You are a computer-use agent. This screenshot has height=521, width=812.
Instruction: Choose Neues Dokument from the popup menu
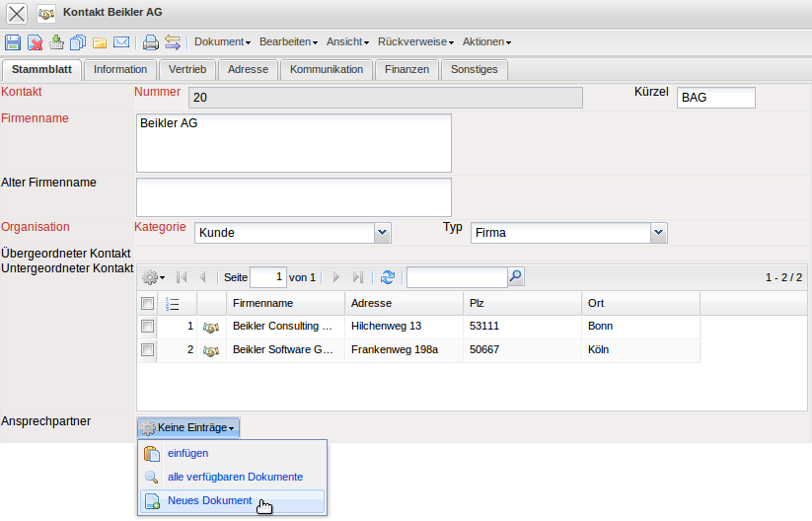[209, 501]
